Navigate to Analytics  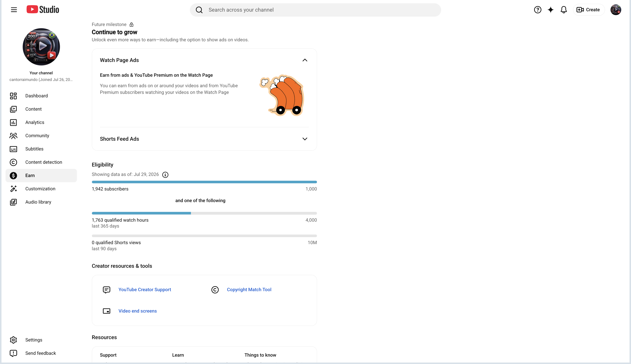(41, 122)
